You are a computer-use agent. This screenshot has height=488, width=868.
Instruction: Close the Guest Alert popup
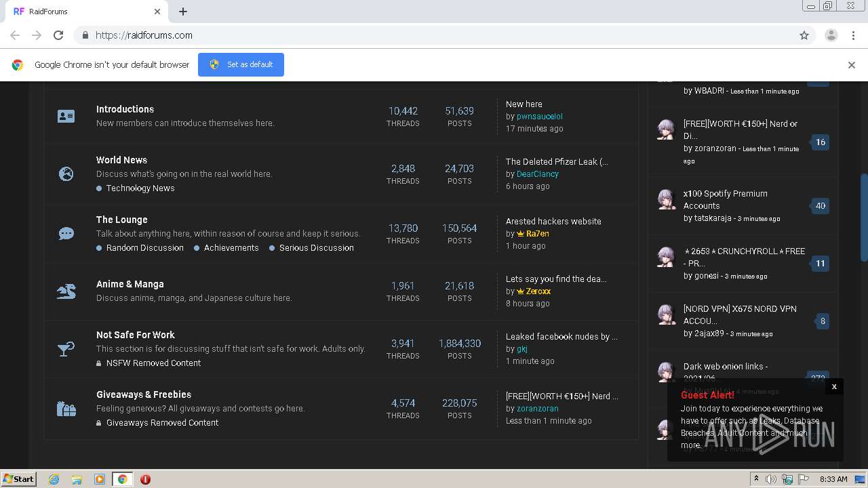[x=834, y=386]
